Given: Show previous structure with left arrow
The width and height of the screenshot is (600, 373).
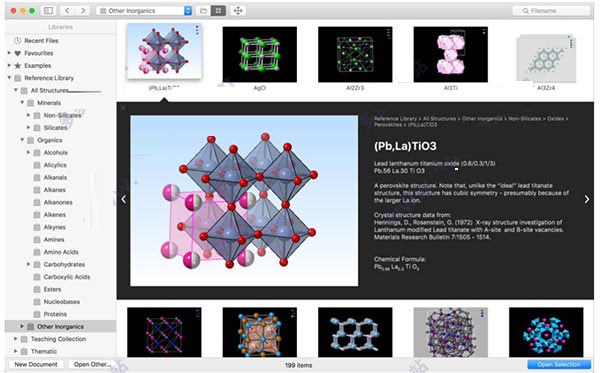Looking at the screenshot, I should pyautogui.click(x=123, y=199).
